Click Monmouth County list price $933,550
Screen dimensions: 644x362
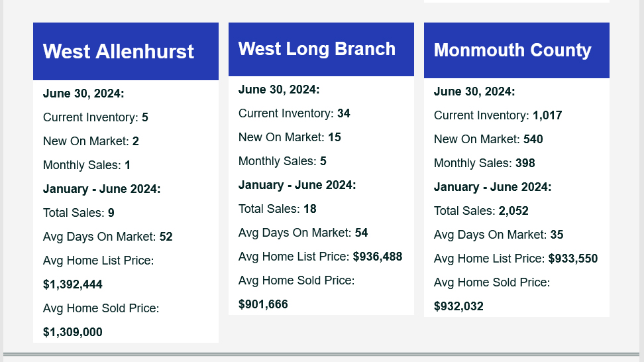click(573, 259)
